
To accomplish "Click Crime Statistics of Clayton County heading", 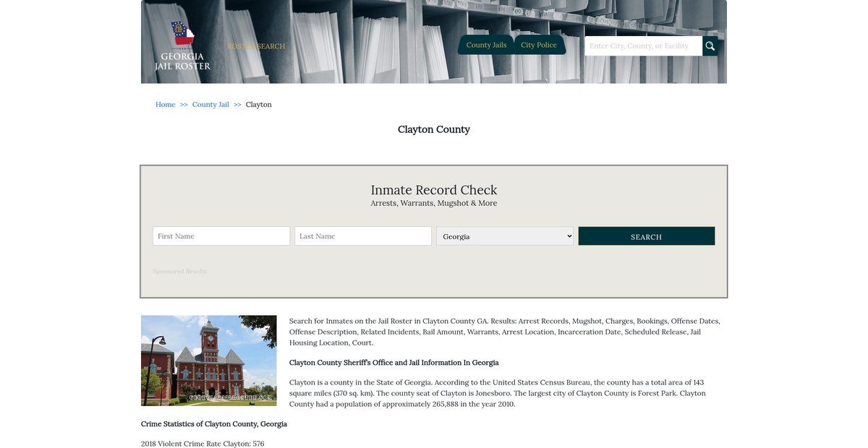I will point(214,424).
